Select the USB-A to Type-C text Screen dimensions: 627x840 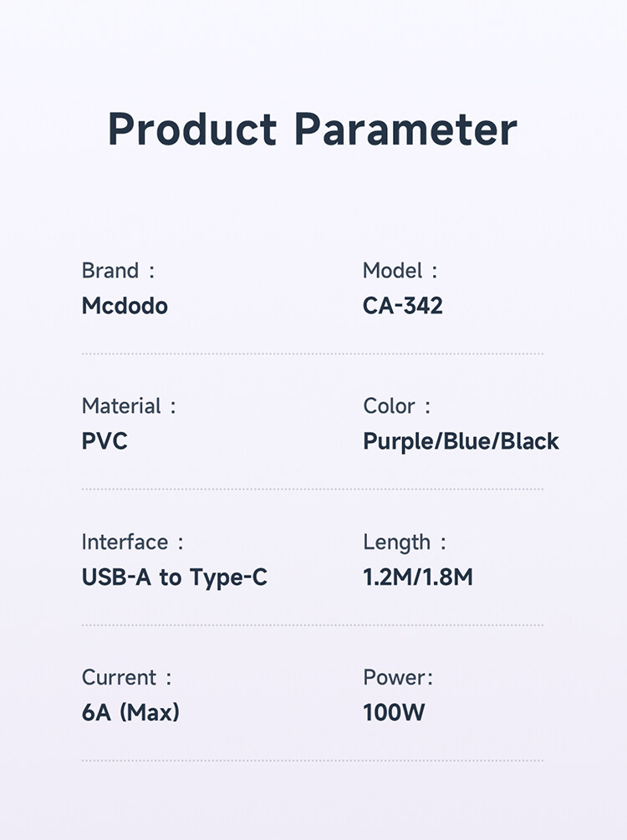coord(175,577)
